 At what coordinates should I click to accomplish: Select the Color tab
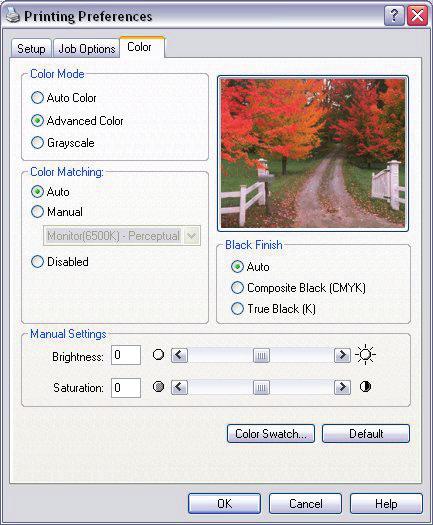[x=142, y=47]
